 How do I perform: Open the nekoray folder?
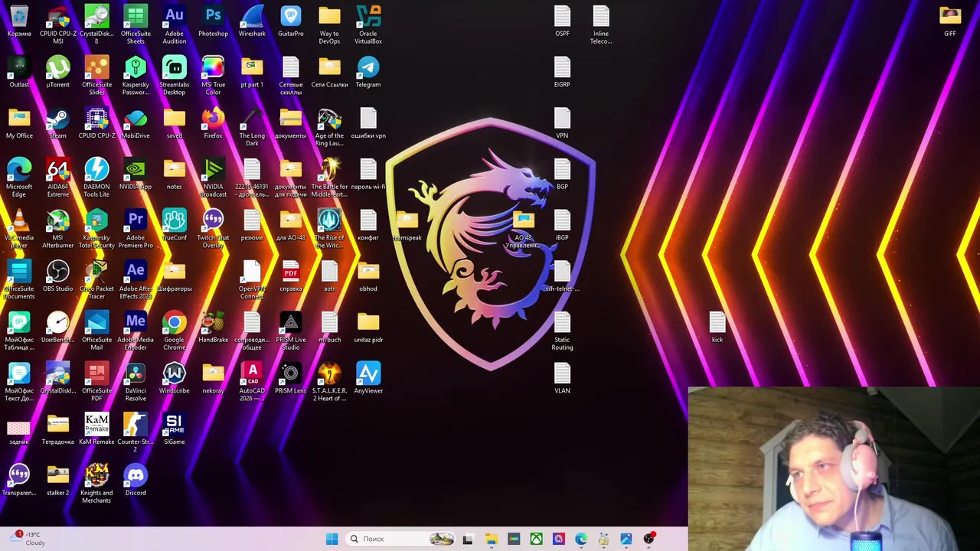click(213, 379)
